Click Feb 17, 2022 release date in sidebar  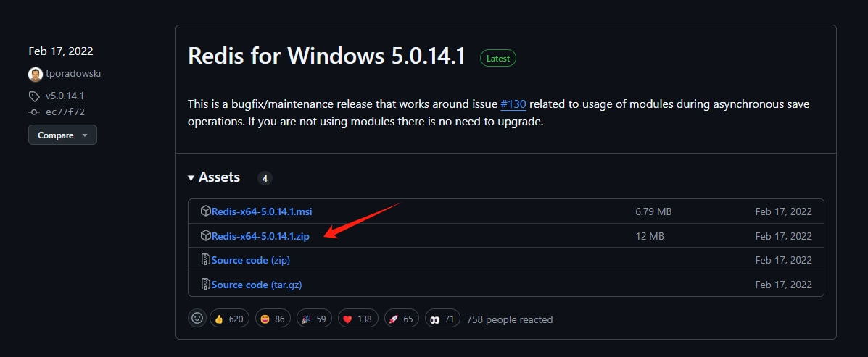pyautogui.click(x=61, y=51)
